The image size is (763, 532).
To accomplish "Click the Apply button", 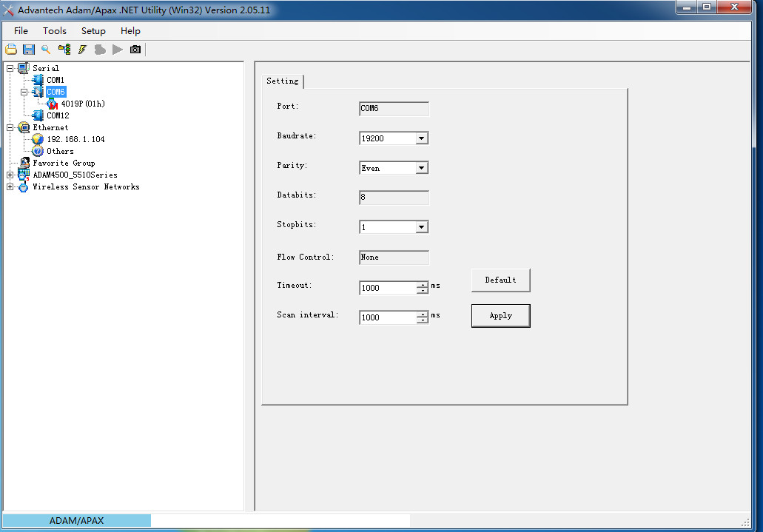I will [501, 316].
